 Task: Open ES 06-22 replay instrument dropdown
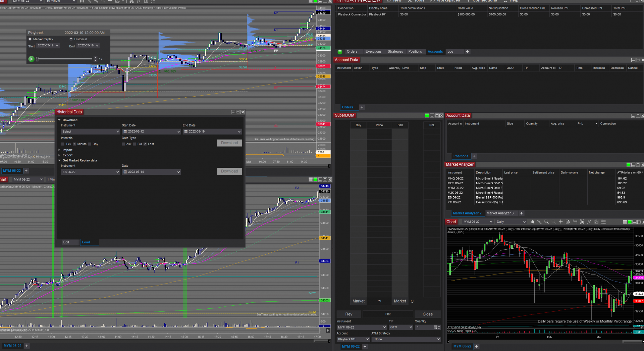coord(91,172)
